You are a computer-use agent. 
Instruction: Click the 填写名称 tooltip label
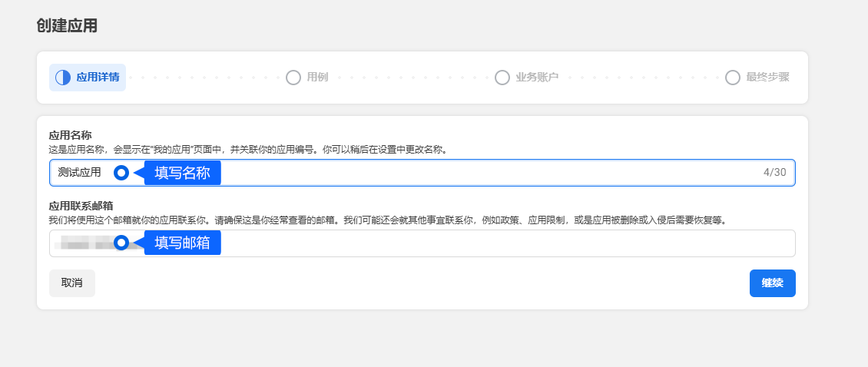[x=182, y=173]
